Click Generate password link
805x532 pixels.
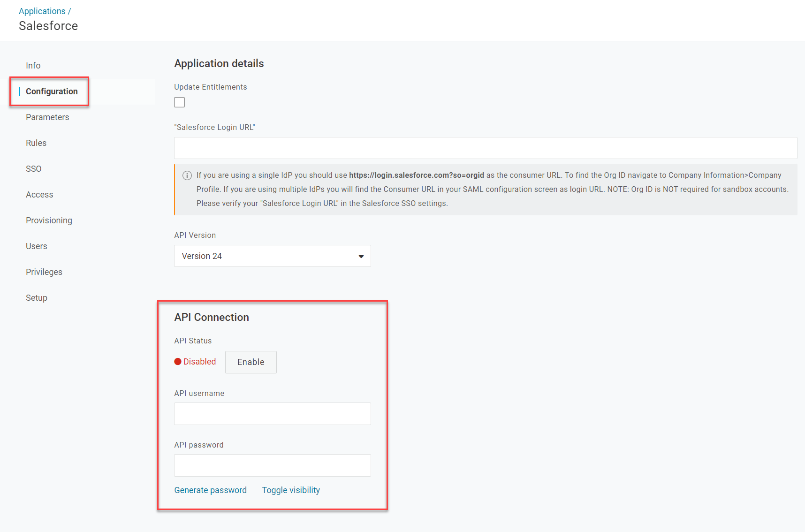211,490
